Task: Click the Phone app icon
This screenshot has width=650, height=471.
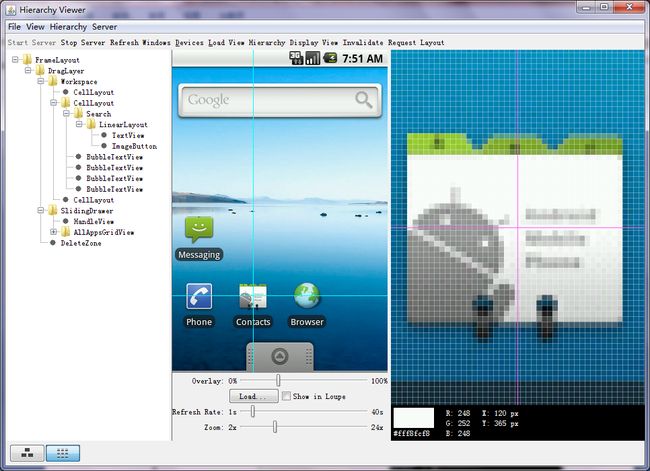Action: pos(199,296)
